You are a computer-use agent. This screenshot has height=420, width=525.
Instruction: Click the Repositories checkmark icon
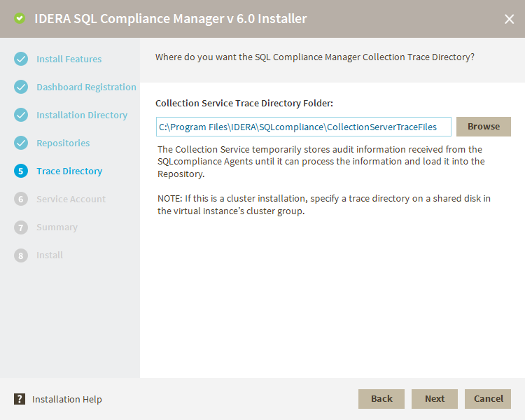tap(21, 143)
